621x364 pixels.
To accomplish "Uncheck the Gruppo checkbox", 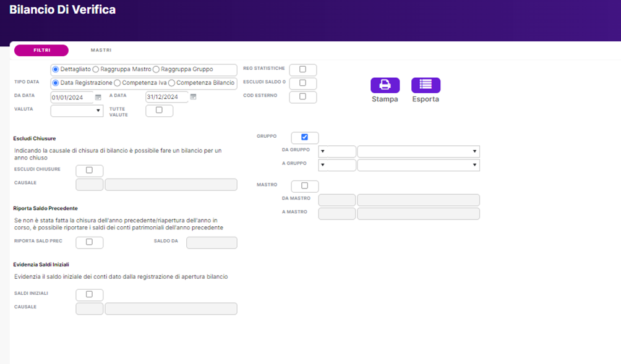I will [304, 137].
